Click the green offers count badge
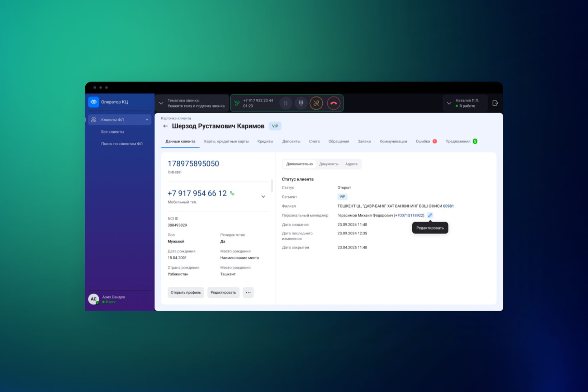The width and height of the screenshot is (588, 392). click(475, 141)
